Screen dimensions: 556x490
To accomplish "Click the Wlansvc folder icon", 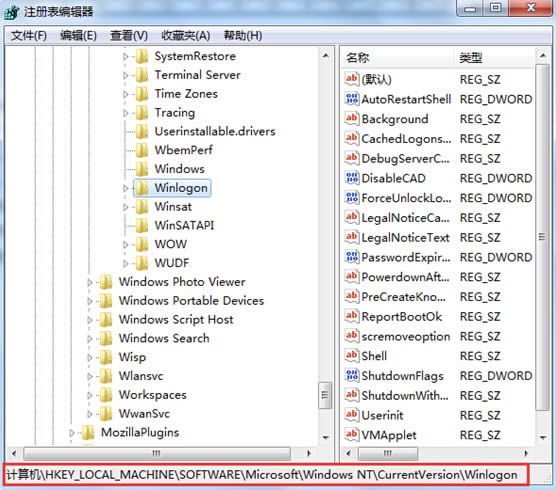I will tap(106, 376).
